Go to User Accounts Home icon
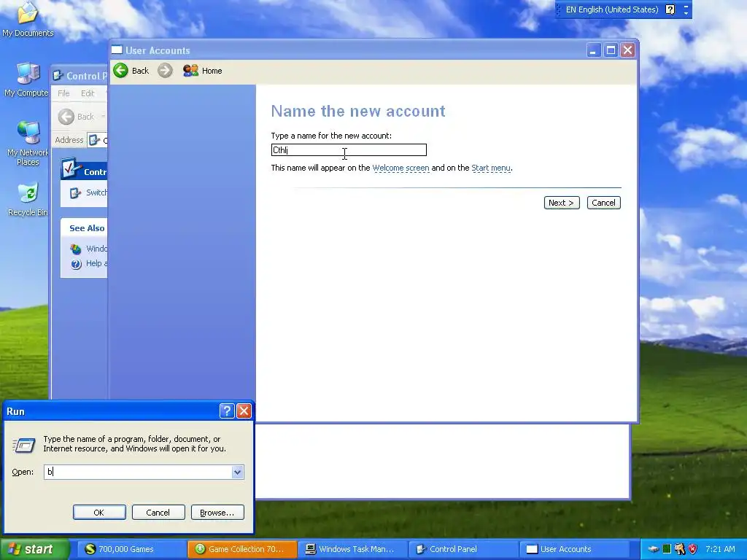This screenshot has width=747, height=560. pos(190,71)
